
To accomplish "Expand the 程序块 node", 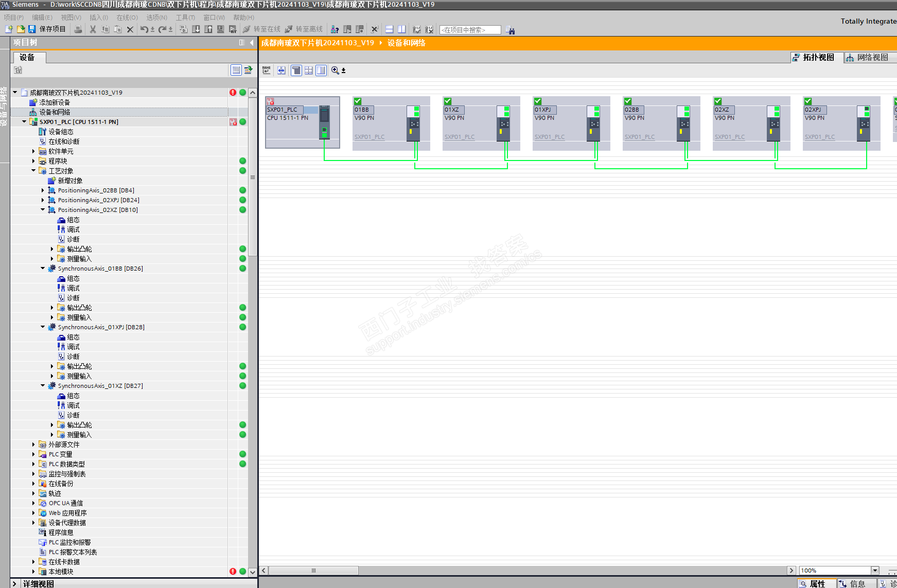I will [x=33, y=161].
